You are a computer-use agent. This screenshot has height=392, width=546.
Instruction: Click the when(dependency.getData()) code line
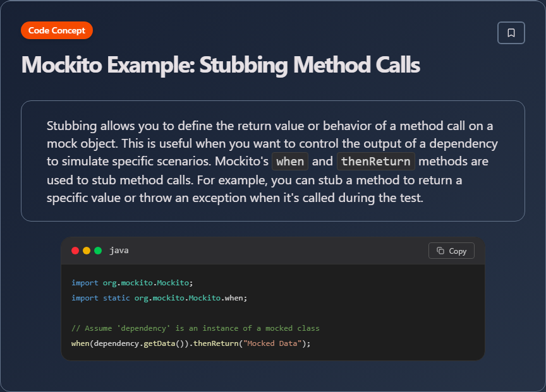(191, 343)
